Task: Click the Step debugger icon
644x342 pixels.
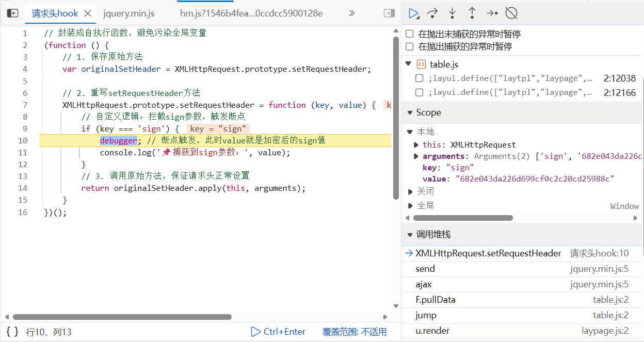Action: point(492,13)
